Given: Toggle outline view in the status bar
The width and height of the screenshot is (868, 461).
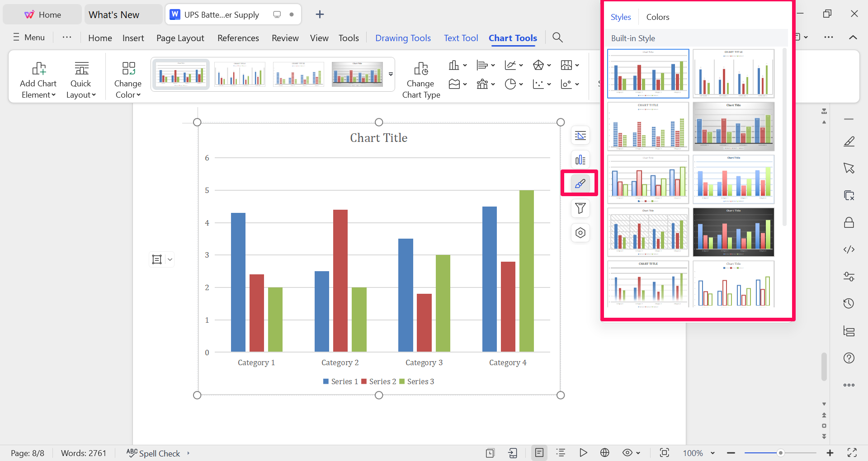Looking at the screenshot, I should [561, 453].
